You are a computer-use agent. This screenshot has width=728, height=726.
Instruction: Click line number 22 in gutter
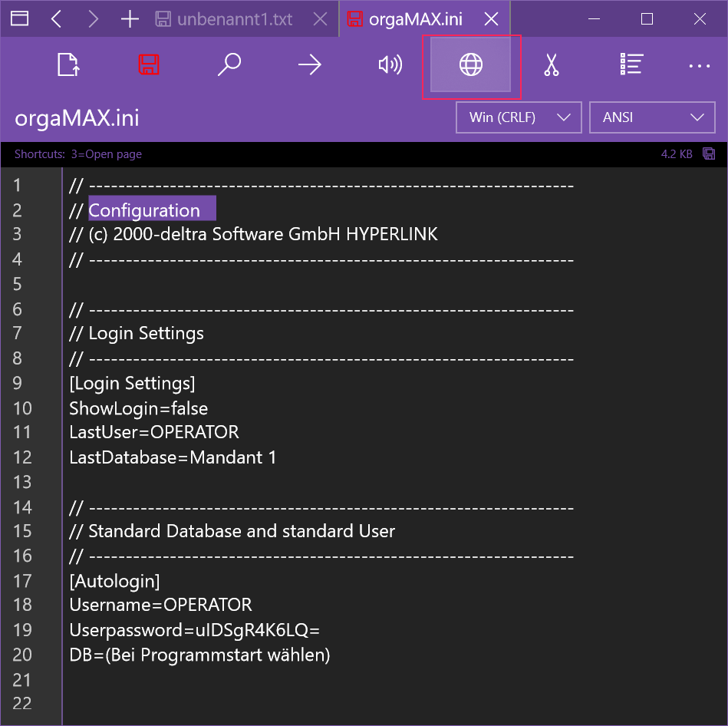[x=21, y=704]
